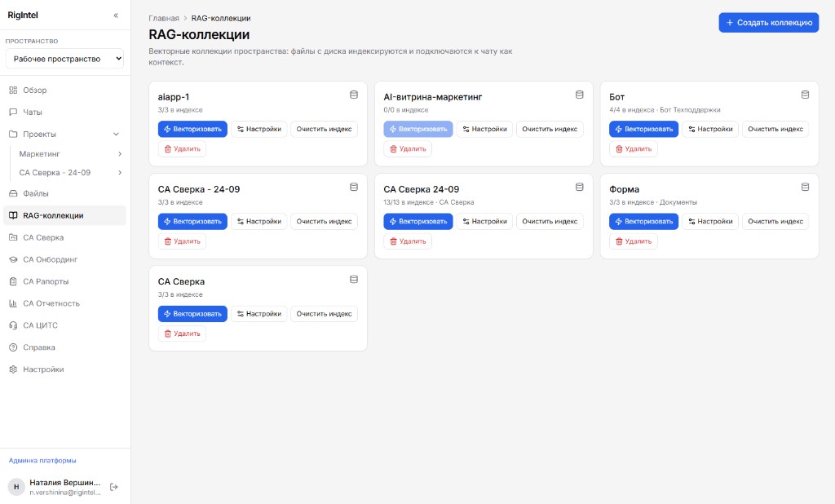Open Настройки in the sidebar
The width and height of the screenshot is (835, 504).
pos(64,369)
